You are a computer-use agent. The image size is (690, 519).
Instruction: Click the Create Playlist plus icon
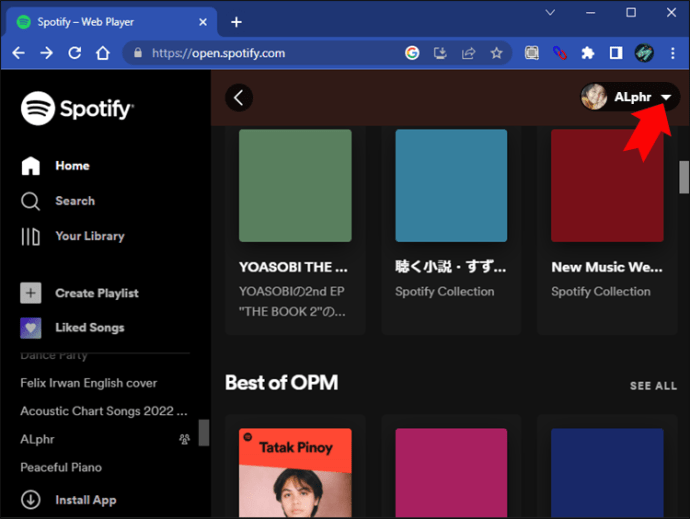click(x=31, y=293)
